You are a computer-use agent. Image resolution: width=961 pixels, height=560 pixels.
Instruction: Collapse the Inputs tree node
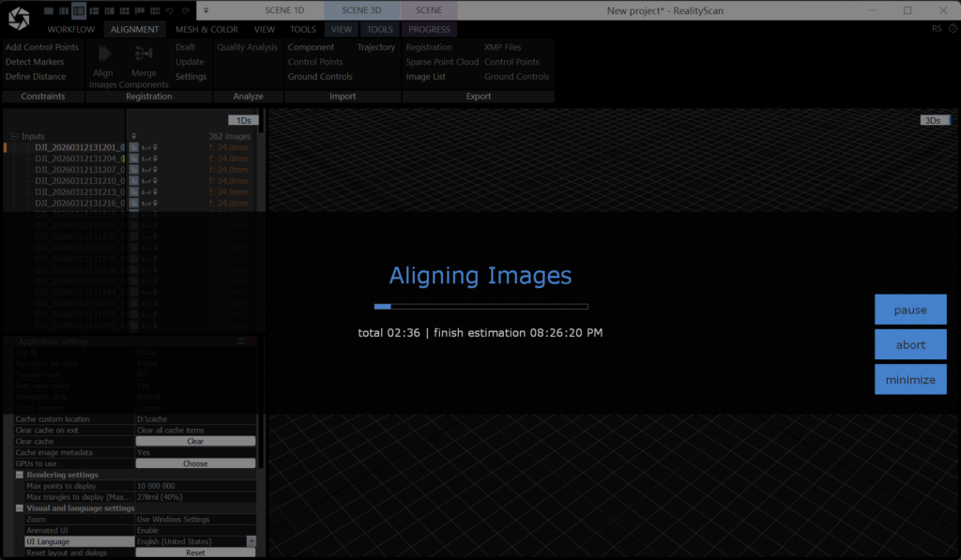pyautogui.click(x=14, y=136)
